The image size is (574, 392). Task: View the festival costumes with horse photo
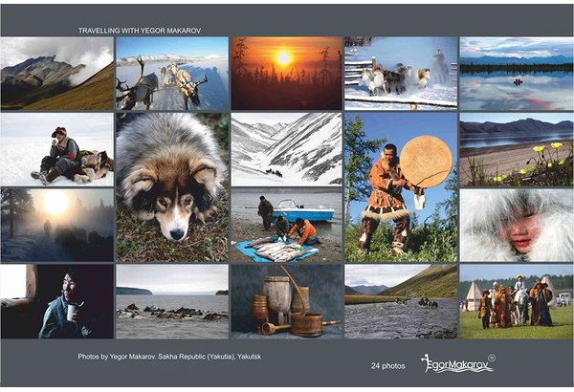517,301
